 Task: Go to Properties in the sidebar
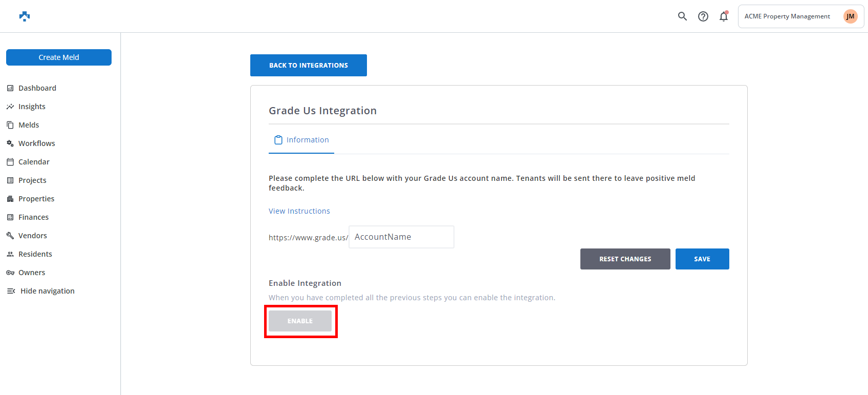click(36, 199)
